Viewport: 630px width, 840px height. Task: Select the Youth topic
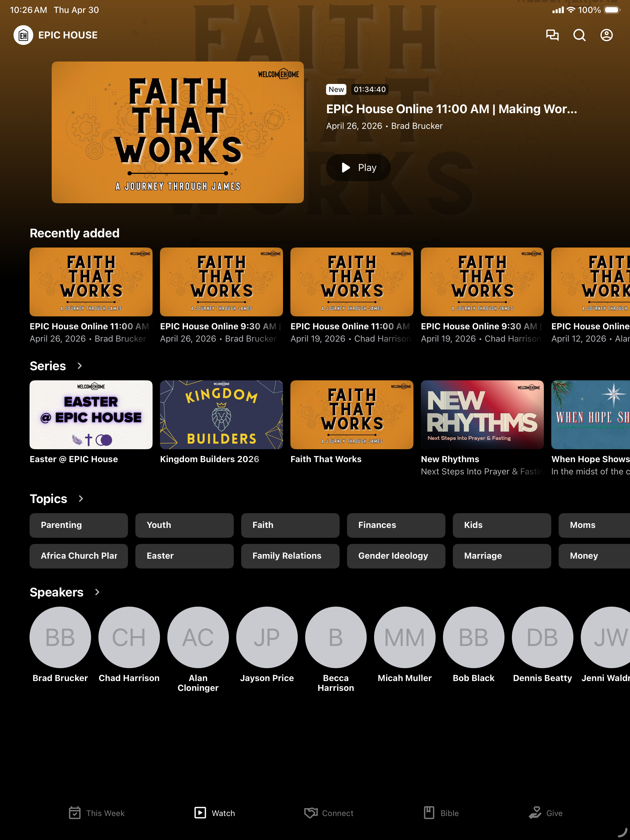click(184, 525)
